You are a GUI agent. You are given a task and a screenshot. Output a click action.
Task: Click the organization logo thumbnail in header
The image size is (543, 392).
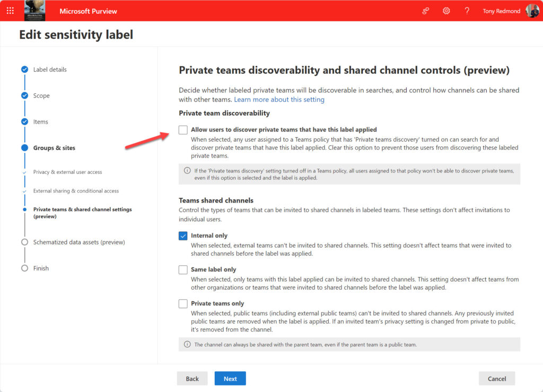click(34, 11)
